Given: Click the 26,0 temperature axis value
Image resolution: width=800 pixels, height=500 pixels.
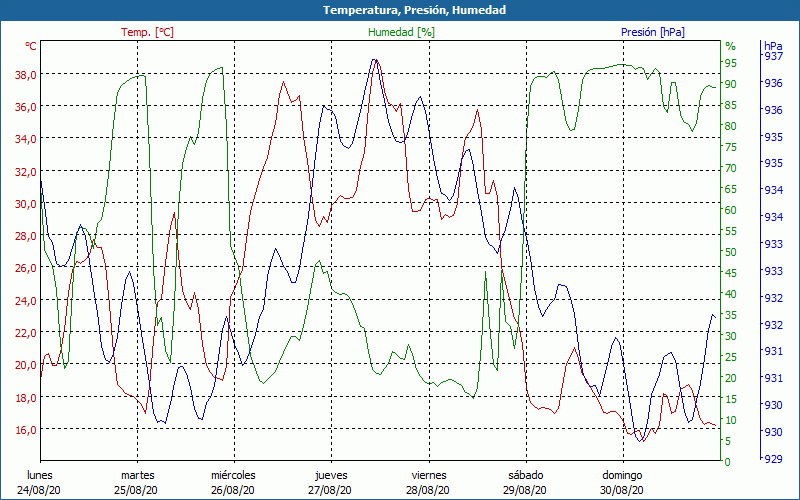Looking at the screenshot, I should (27, 268).
